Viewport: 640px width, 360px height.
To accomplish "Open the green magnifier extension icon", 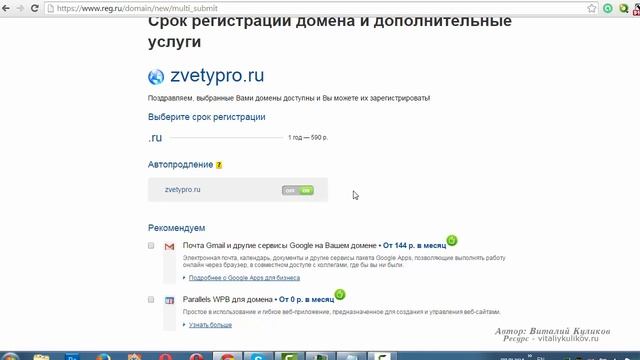I will coord(623,8).
